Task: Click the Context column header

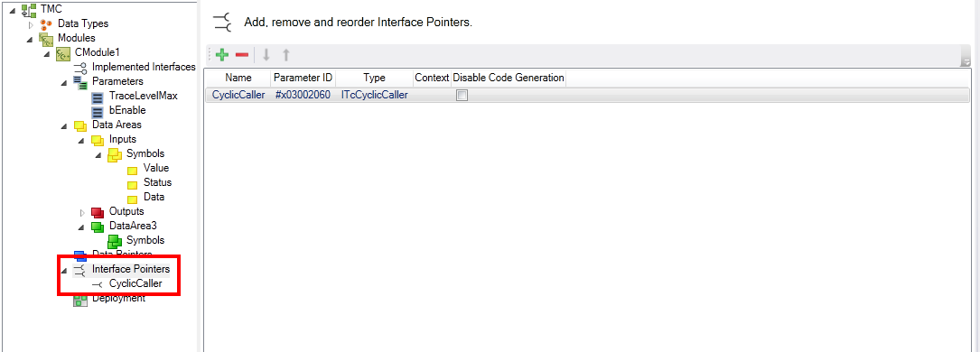Action: [432, 78]
